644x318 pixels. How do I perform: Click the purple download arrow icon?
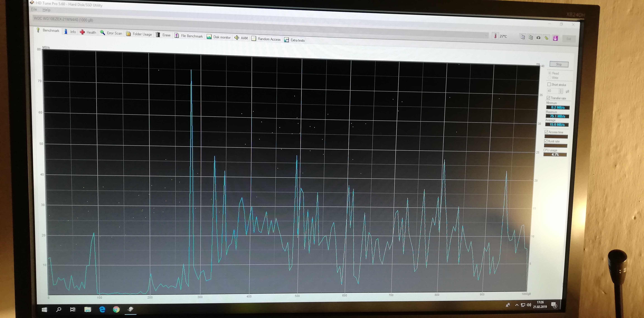pyautogui.click(x=555, y=38)
